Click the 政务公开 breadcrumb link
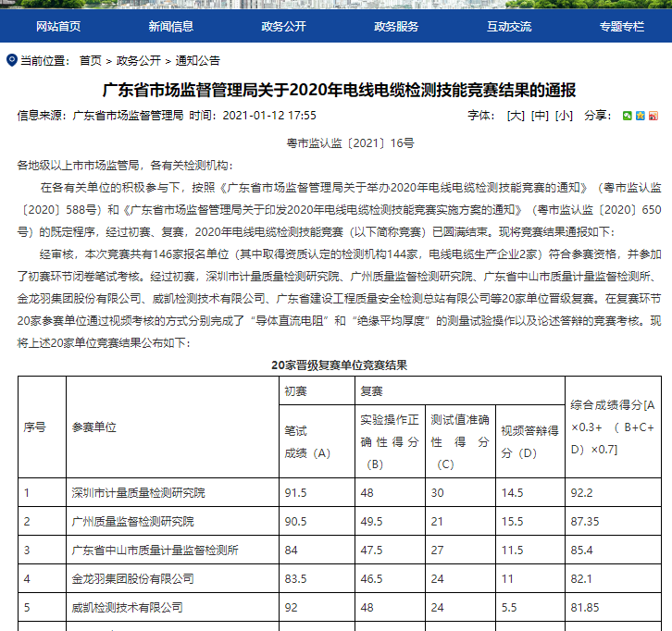The width and height of the screenshot is (672, 631). coord(139,61)
